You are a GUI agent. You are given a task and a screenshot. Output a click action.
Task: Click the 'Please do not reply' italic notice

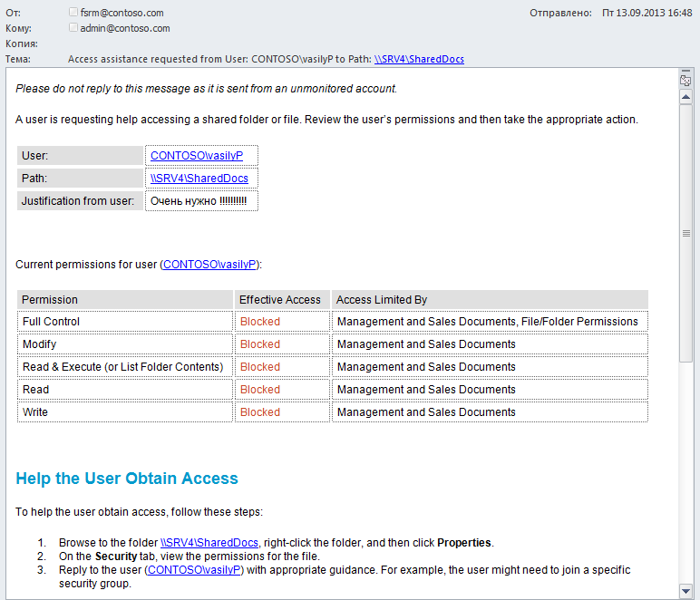[206, 88]
